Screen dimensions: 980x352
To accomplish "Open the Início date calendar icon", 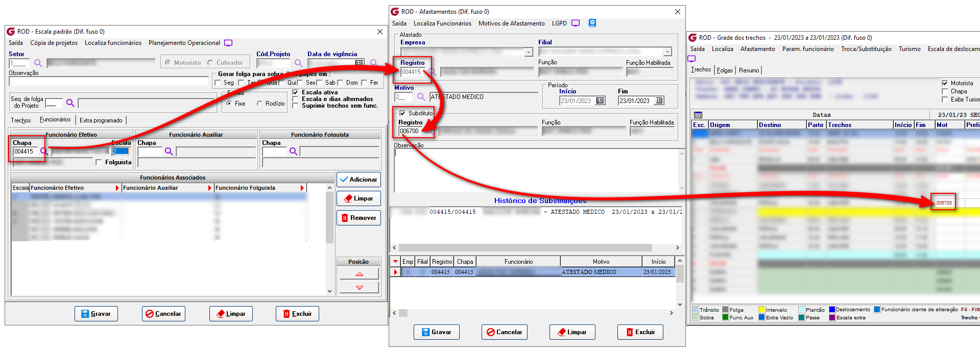I will click(x=600, y=101).
